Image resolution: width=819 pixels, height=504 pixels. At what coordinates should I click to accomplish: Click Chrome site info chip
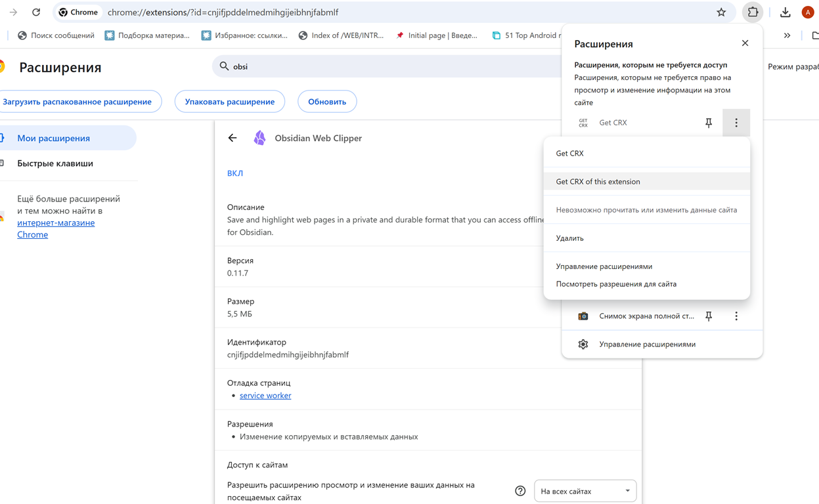click(x=79, y=12)
